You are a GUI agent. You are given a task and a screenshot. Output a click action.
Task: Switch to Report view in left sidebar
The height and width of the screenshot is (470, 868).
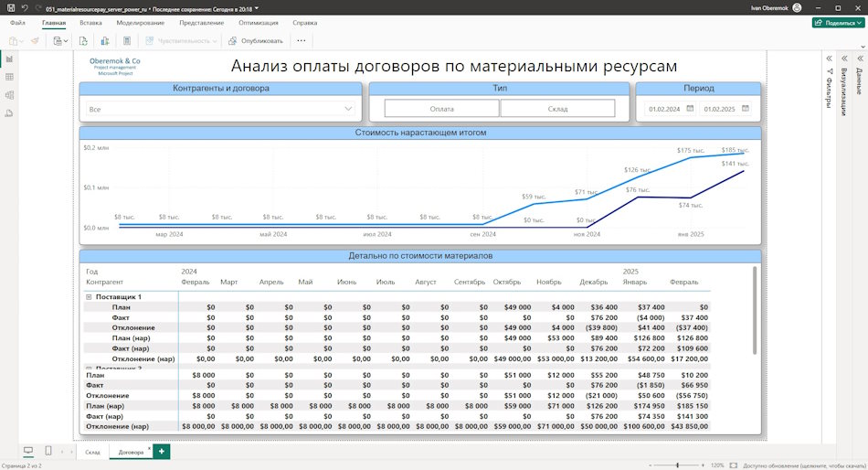[x=9, y=59]
